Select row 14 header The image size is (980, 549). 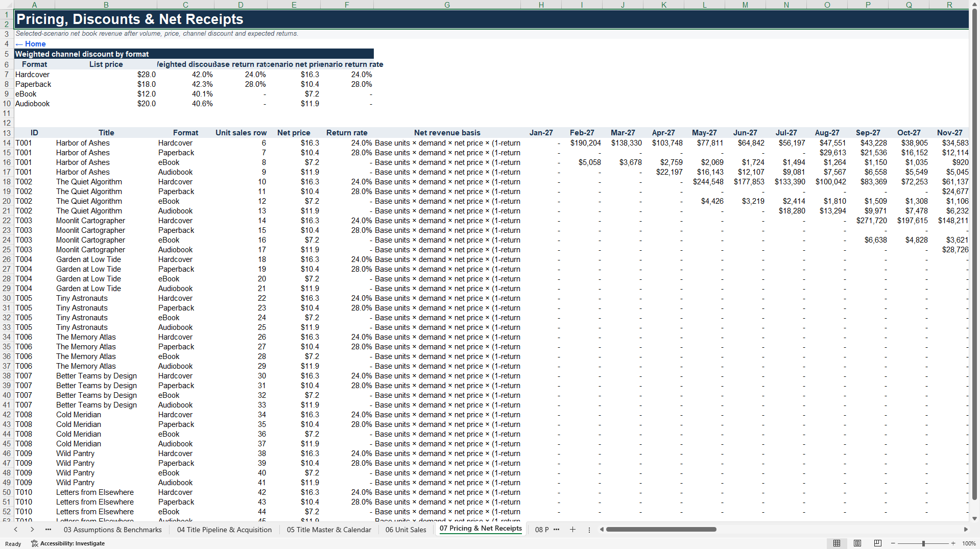7,143
